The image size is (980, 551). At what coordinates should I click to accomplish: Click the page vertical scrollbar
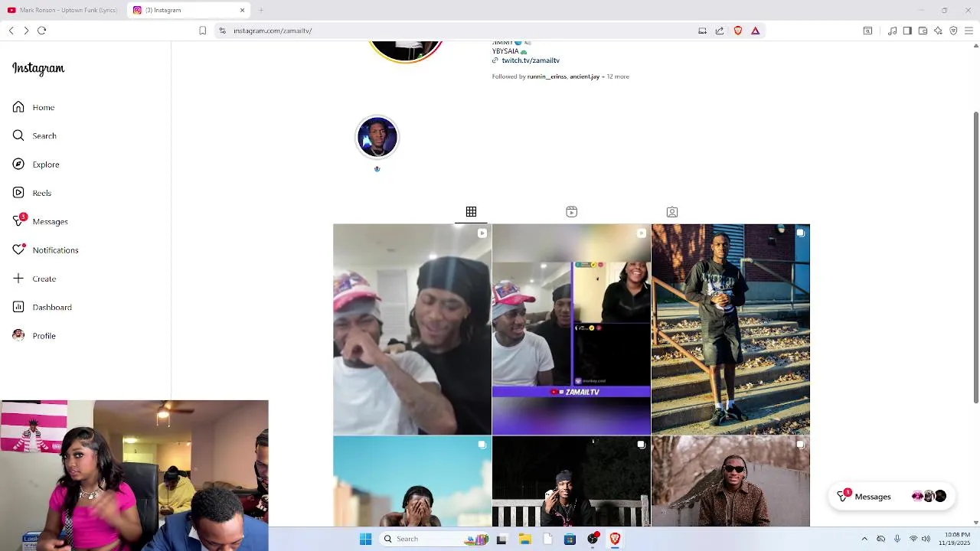point(975,257)
